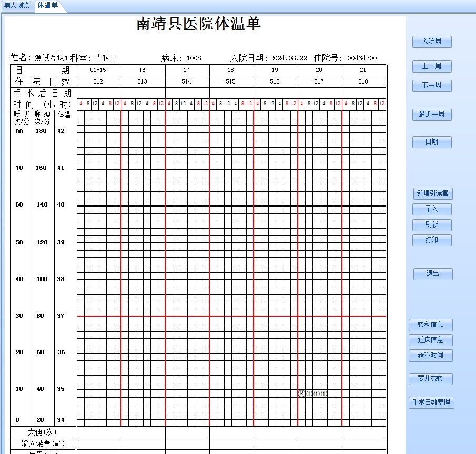Viewport: 476px width, 454px height.
Task: Select date cell 20
Action: point(320,70)
